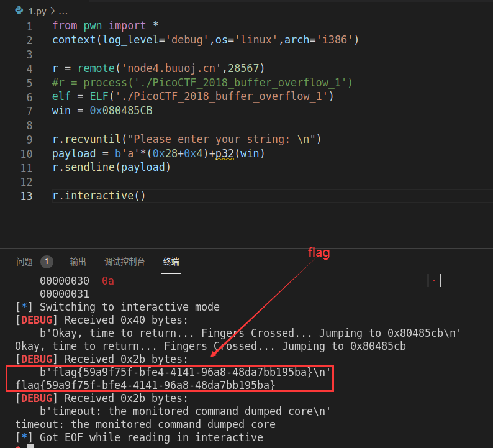
Task: Click line number 10 in the gutter
Action: click(27, 154)
